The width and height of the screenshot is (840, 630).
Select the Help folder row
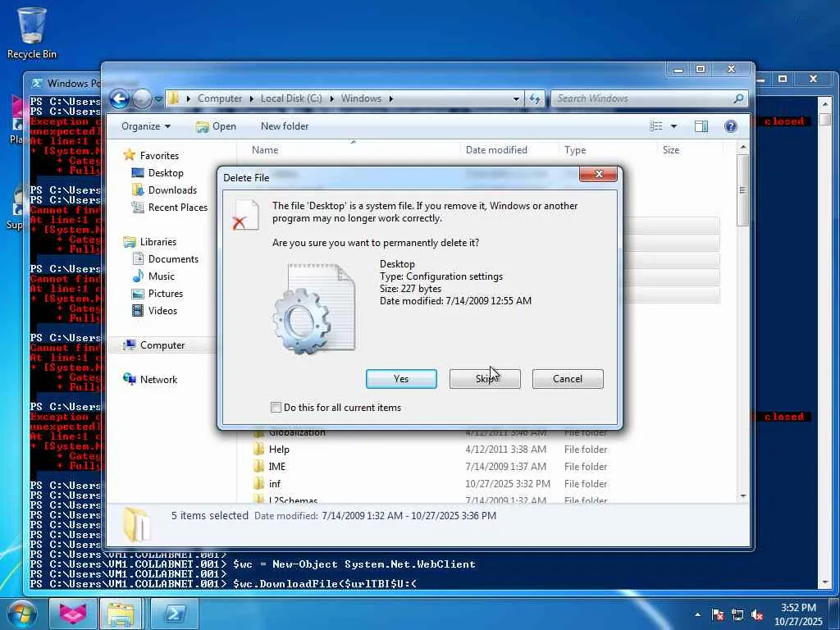[485, 449]
